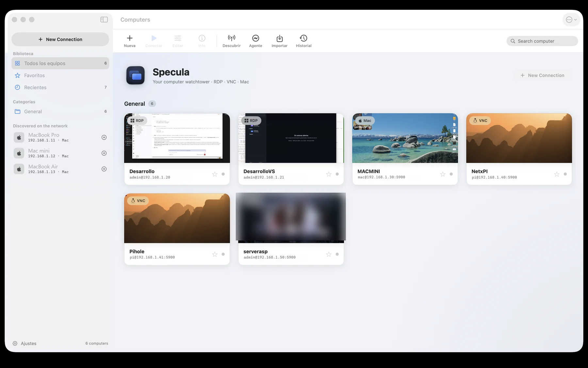Image resolution: width=588 pixels, height=368 pixels.
Task: Click MACMINI status dot indicator
Action: point(451,174)
